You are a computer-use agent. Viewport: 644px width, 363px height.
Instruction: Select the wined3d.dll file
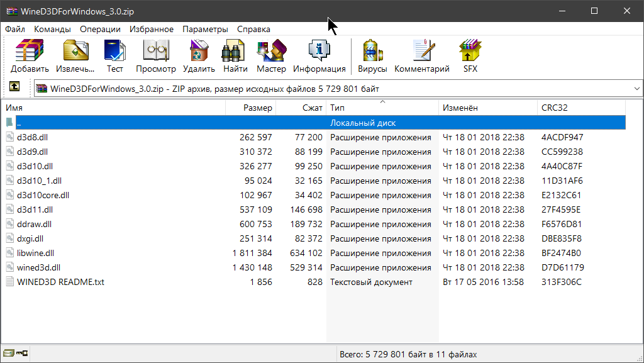point(38,267)
